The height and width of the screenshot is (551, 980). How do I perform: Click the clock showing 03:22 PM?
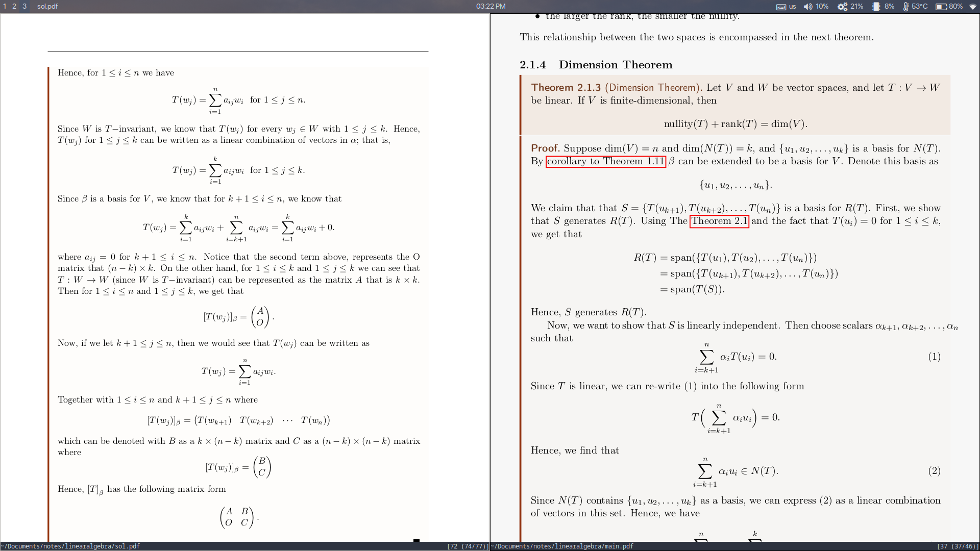[x=491, y=6]
